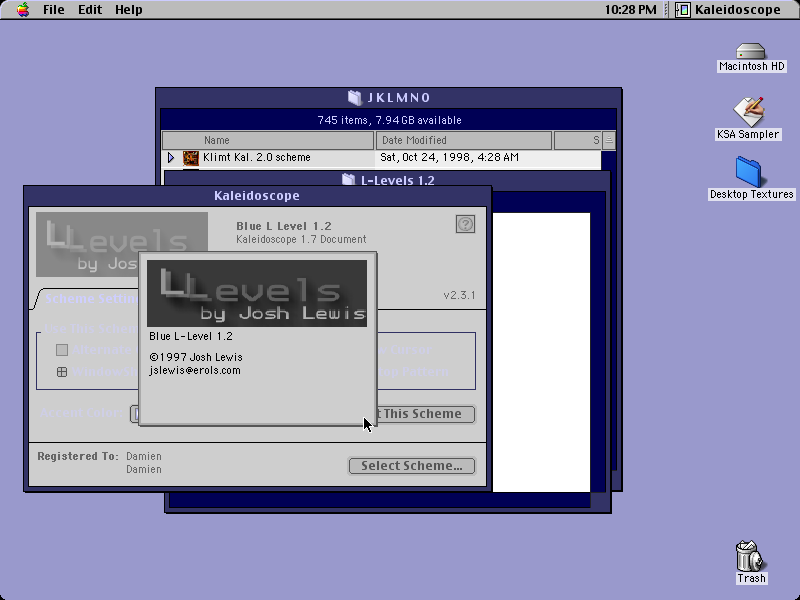Click the "Kaleidoscope 1.7 Document" label
This screenshot has height=600, width=800.
[301, 239]
